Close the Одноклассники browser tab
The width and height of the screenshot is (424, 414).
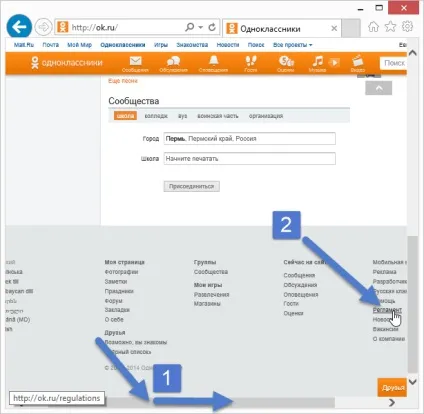334,29
